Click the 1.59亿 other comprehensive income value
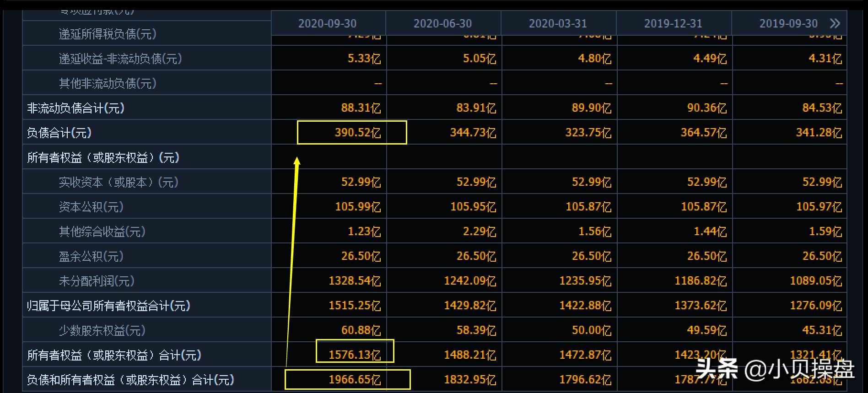The height and width of the screenshot is (393, 868). click(825, 231)
